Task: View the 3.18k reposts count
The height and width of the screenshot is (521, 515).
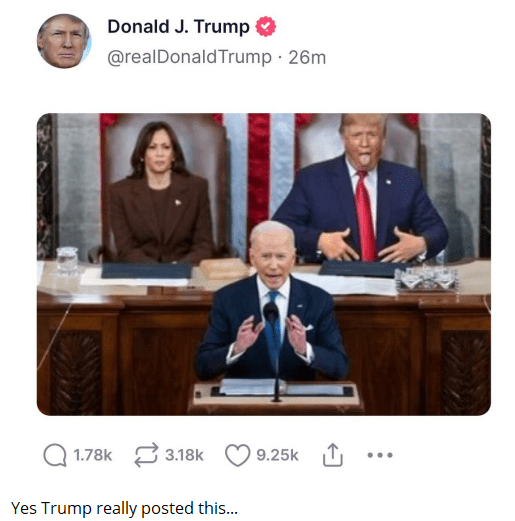Action: click(184, 455)
